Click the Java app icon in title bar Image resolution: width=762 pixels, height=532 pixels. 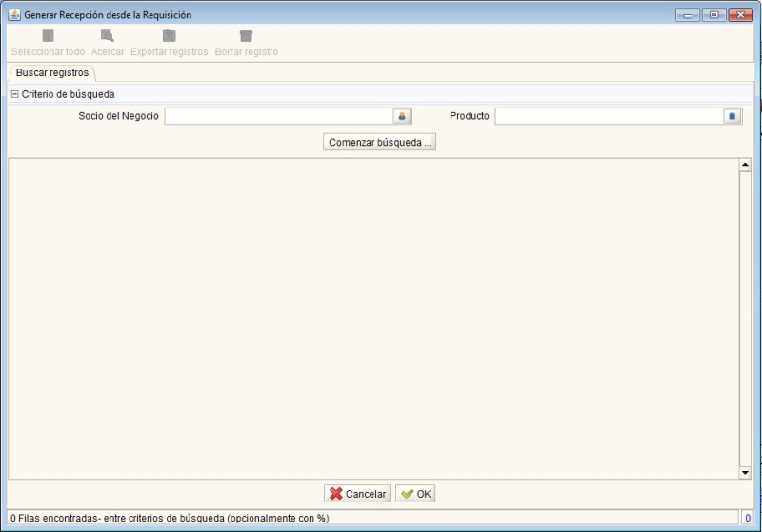(14, 14)
